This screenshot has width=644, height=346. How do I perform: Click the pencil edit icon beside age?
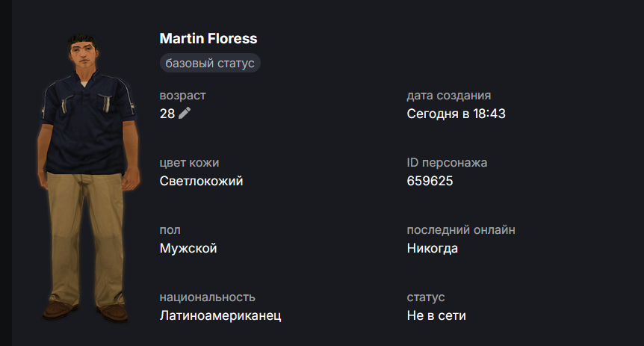tap(185, 114)
